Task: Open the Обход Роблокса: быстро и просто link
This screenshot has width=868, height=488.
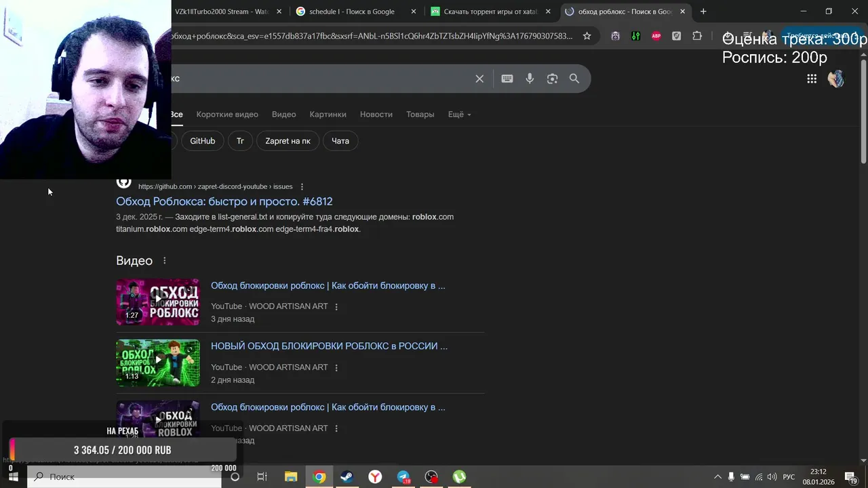Action: 224,201
